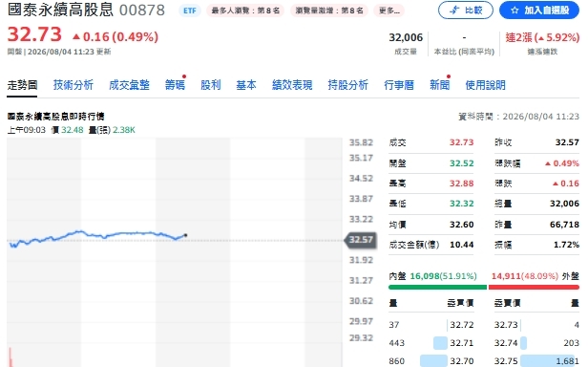
Task: Click the 35.82 axis label
Action: pyautogui.click(x=361, y=142)
